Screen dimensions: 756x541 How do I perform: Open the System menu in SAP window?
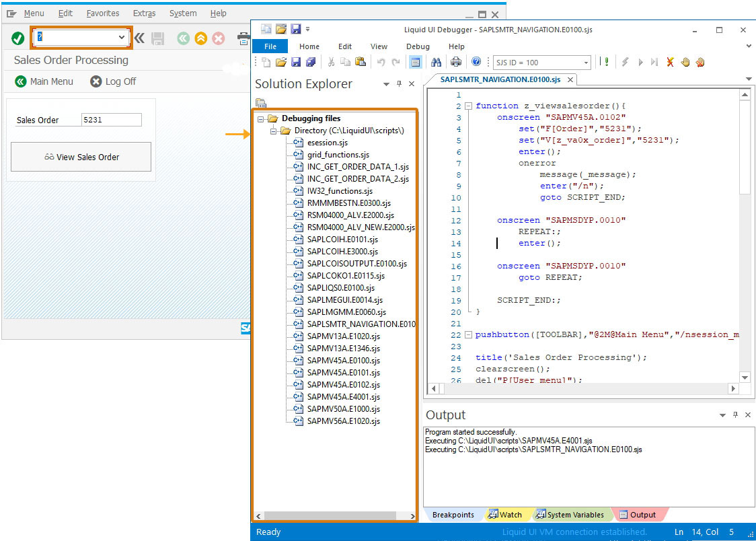click(183, 13)
